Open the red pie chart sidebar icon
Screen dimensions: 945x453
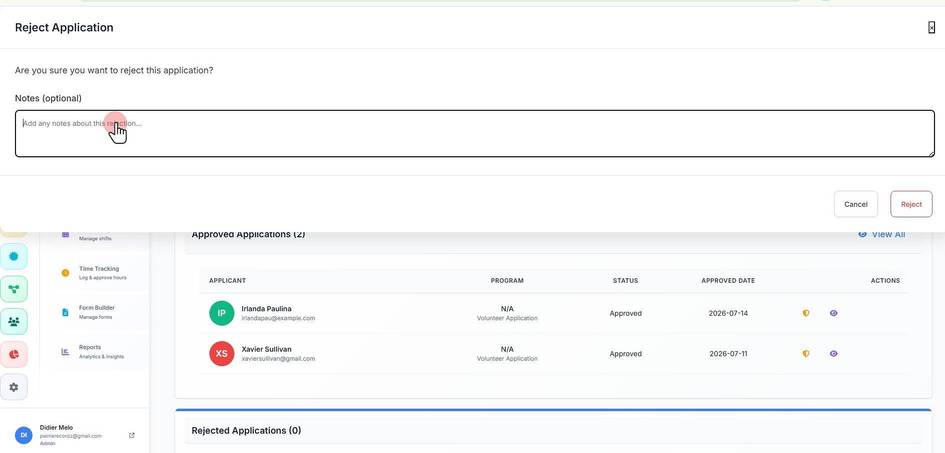(14, 354)
